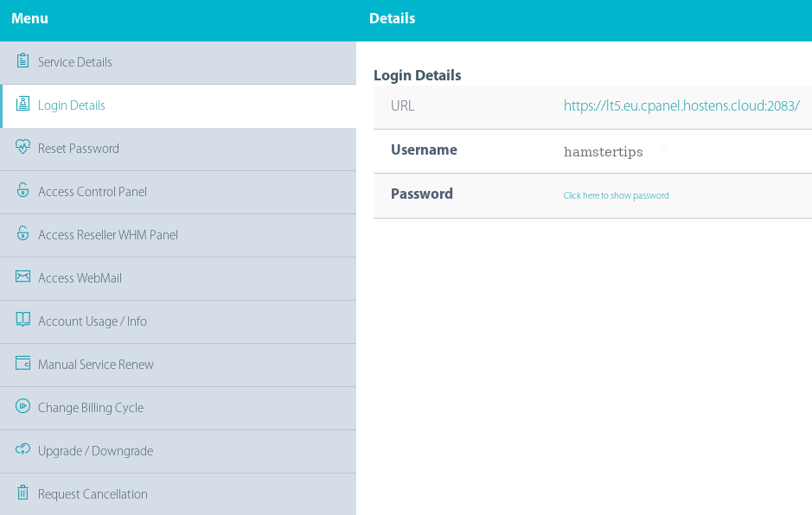Click the Request Cancellation trash icon

tap(22, 493)
